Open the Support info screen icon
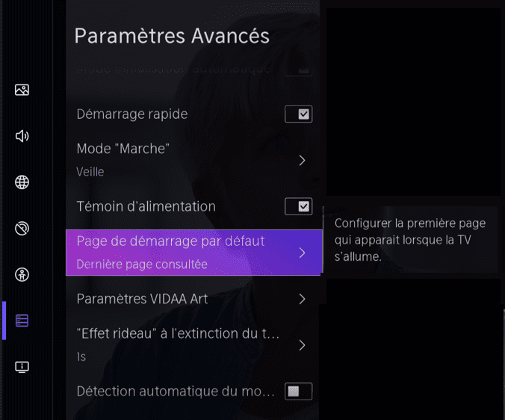Image resolution: width=505 pixels, height=420 pixels. 22,367
